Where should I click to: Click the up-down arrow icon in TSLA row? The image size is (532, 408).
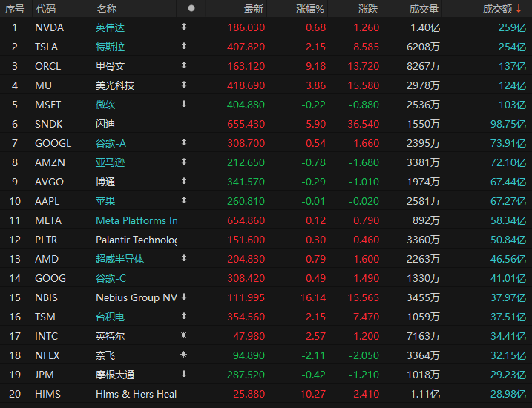(184, 46)
